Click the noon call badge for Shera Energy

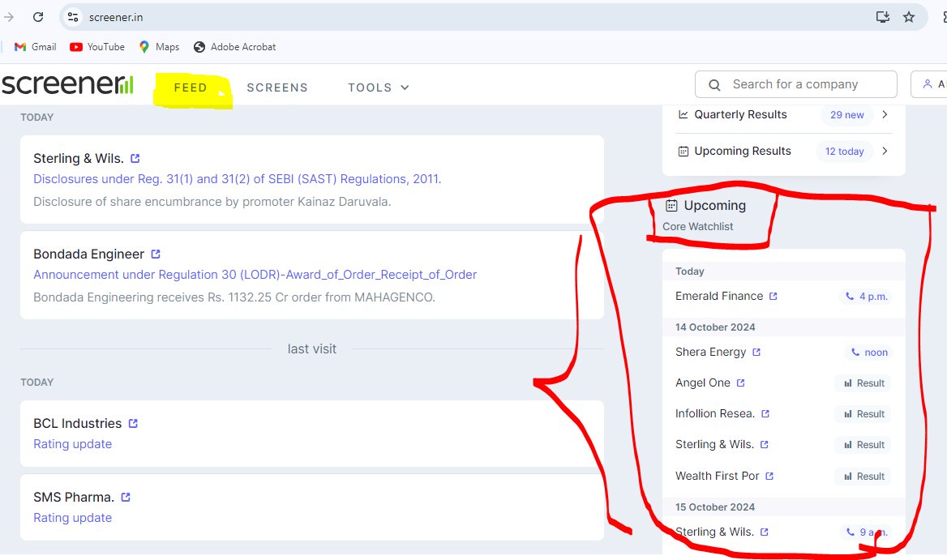tap(869, 353)
